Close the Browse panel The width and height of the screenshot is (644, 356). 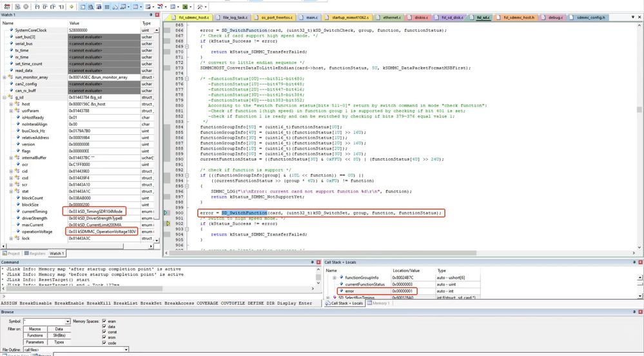click(640, 312)
